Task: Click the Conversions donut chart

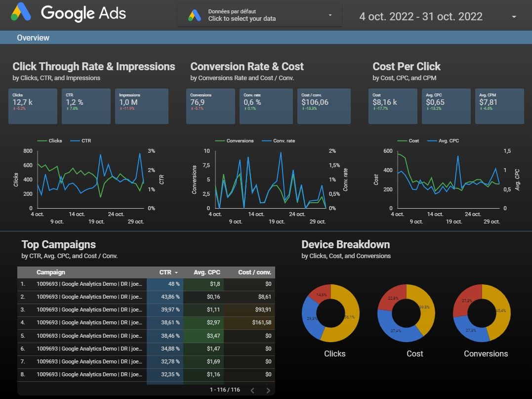Action: click(x=482, y=313)
